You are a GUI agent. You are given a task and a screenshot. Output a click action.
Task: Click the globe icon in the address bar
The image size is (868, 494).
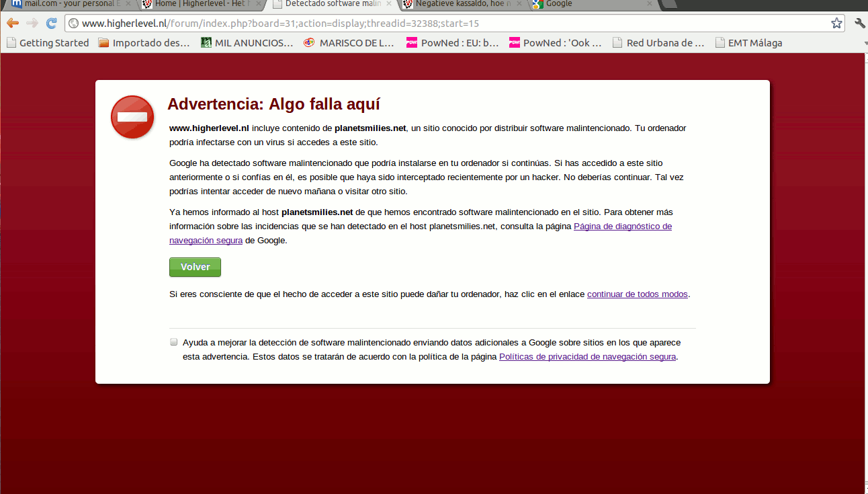(x=74, y=24)
